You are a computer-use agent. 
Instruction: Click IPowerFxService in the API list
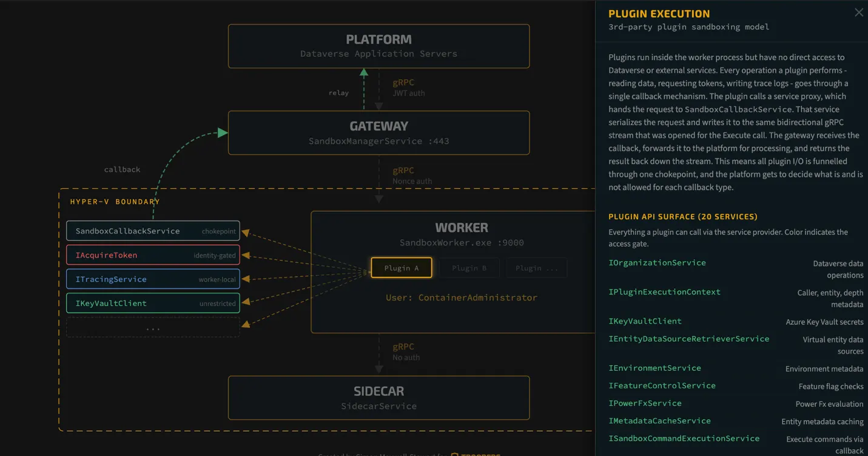(645, 403)
